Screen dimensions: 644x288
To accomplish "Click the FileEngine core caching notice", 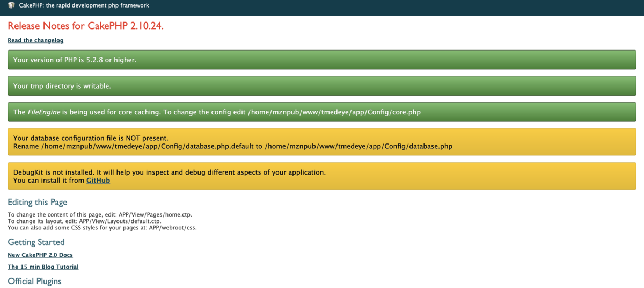I will point(322,112).
